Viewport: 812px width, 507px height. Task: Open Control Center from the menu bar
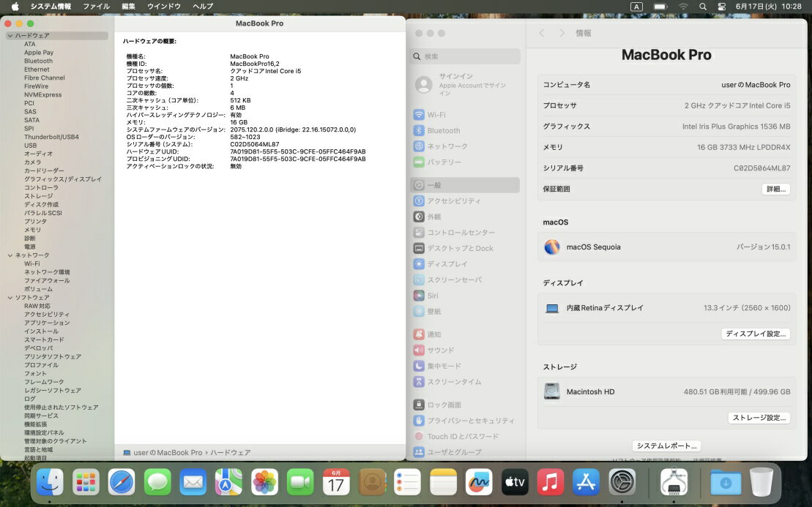[x=722, y=7]
